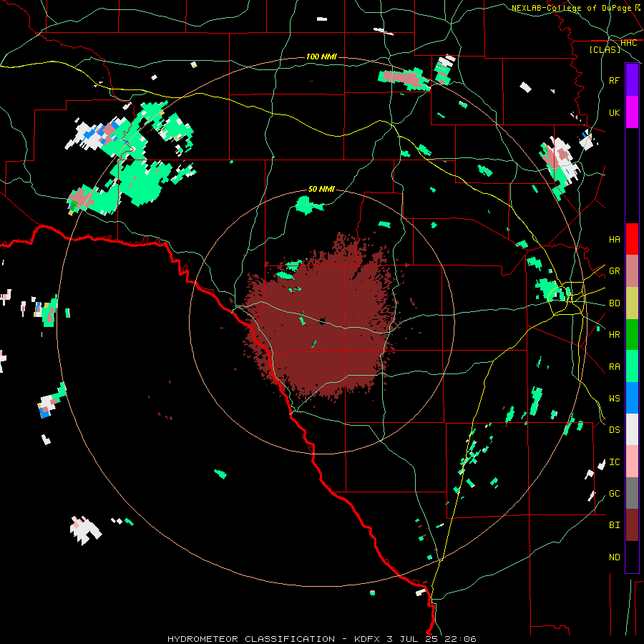Viewport: 644px width, 644px height.
Task: Click the "100 NMI" range ring label
Action: (x=321, y=57)
